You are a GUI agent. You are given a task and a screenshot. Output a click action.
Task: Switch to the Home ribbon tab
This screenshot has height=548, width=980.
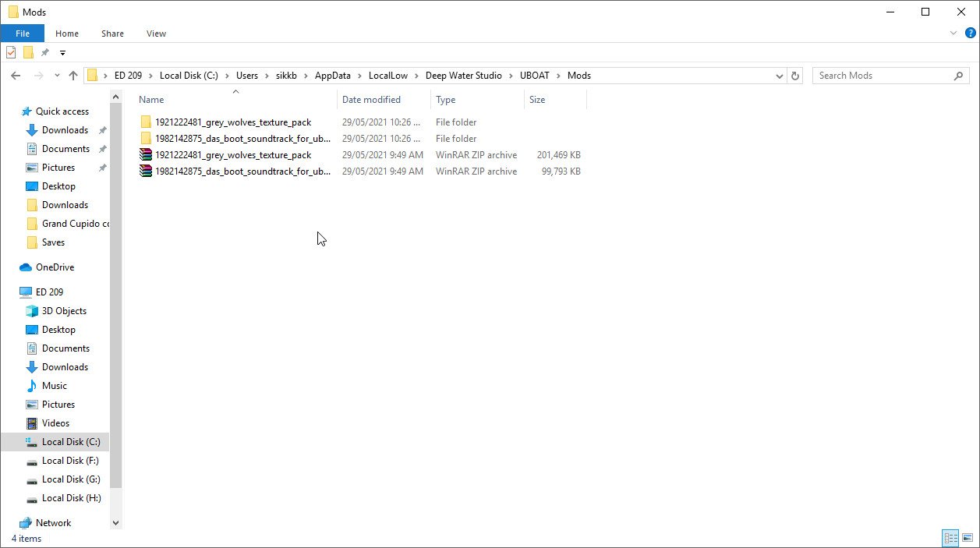[x=67, y=34]
